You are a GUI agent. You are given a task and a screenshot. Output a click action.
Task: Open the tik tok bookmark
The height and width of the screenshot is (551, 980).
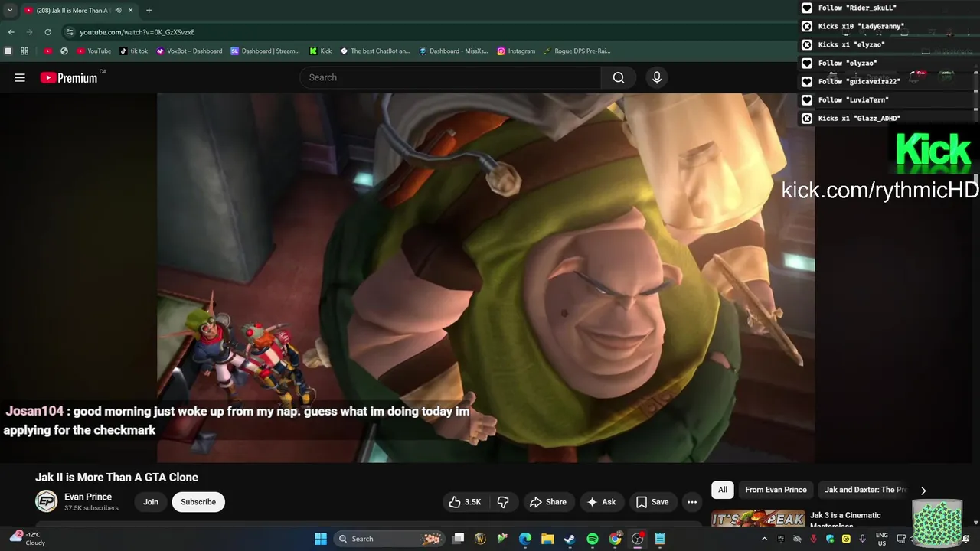[133, 51]
